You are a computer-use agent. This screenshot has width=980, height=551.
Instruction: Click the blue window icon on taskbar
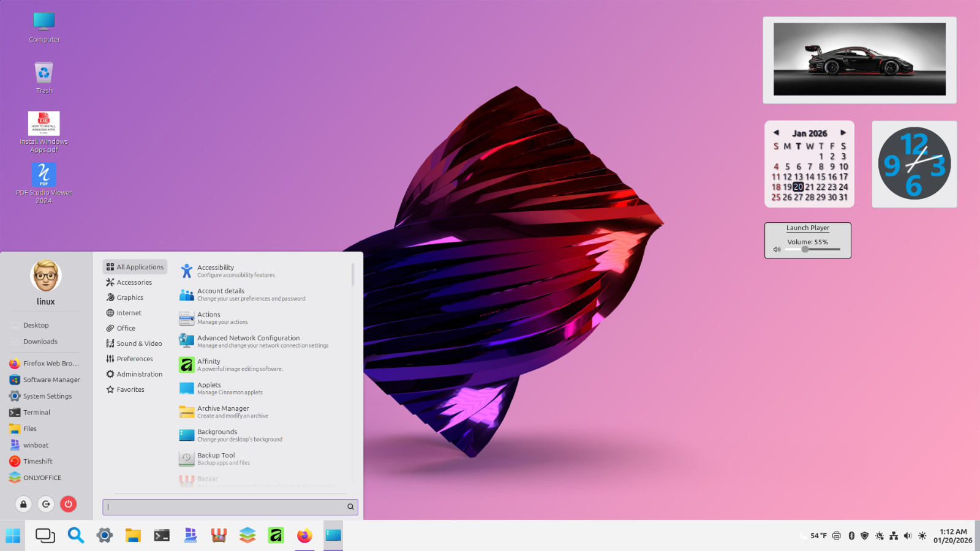point(333,536)
